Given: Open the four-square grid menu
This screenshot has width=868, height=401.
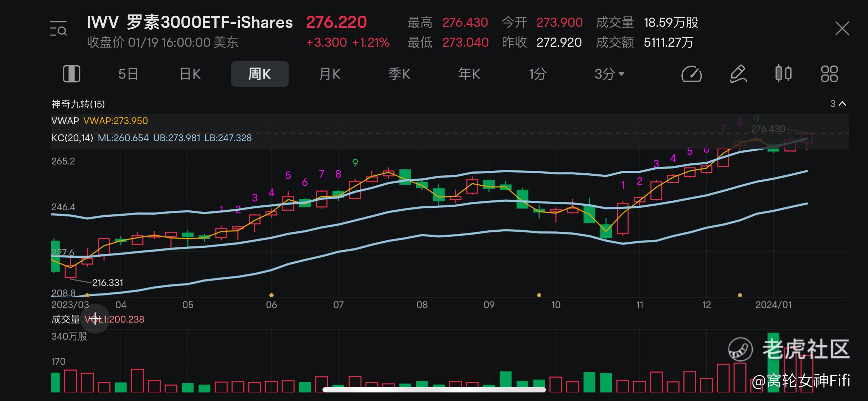Looking at the screenshot, I should click(830, 74).
